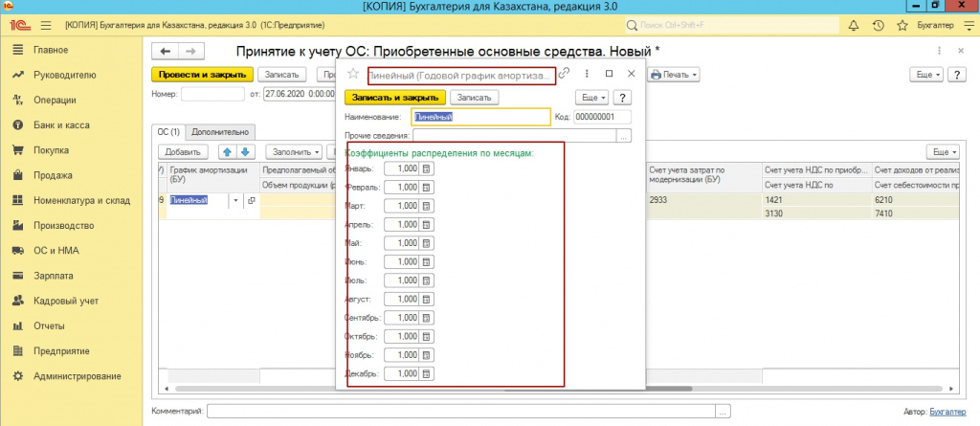This screenshot has height=426, width=980.
Task: Focus Август coefficient field
Action: pyautogui.click(x=402, y=299)
